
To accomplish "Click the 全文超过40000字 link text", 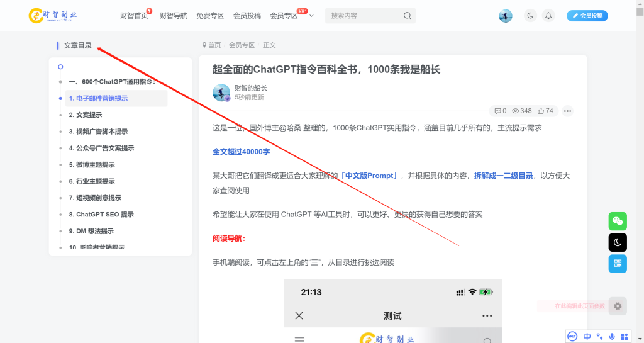I will point(241,152).
